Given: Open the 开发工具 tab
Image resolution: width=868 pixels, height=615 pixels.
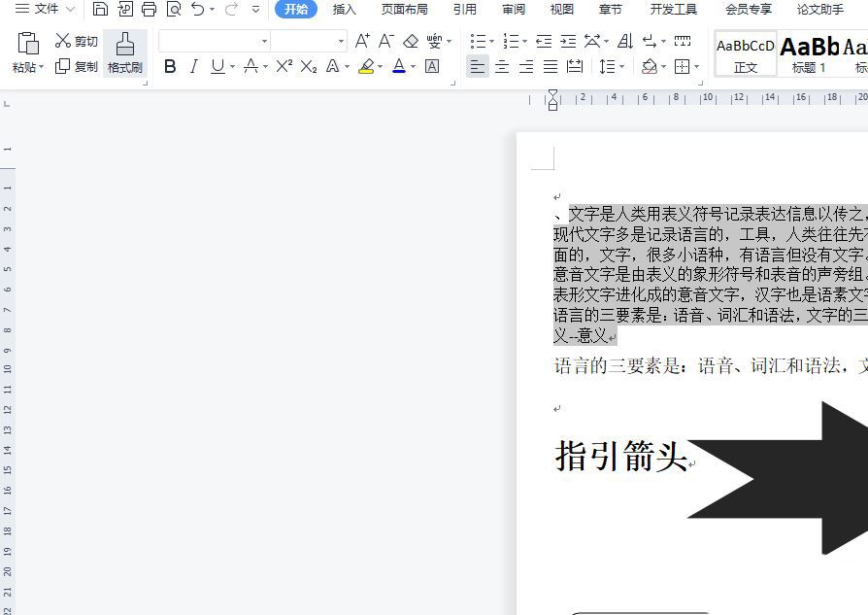Looking at the screenshot, I should click(x=673, y=10).
